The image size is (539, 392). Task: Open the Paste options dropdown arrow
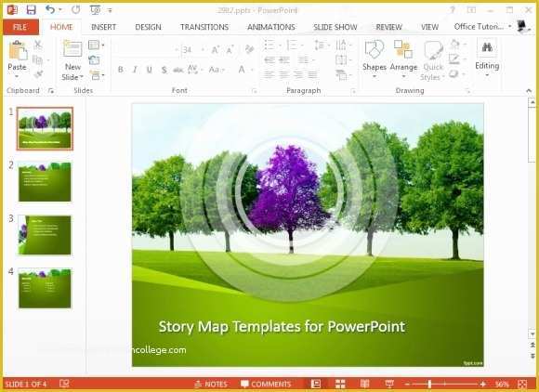[x=17, y=76]
